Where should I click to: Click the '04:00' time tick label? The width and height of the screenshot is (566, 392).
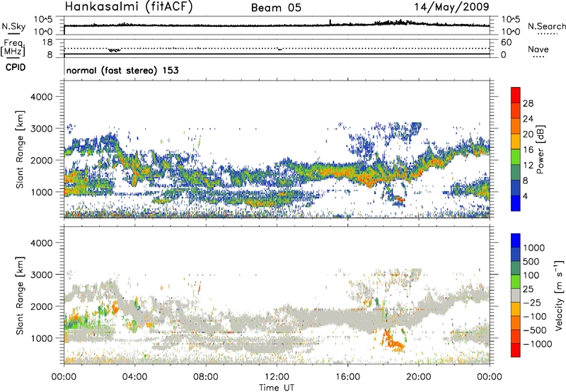[x=134, y=377]
